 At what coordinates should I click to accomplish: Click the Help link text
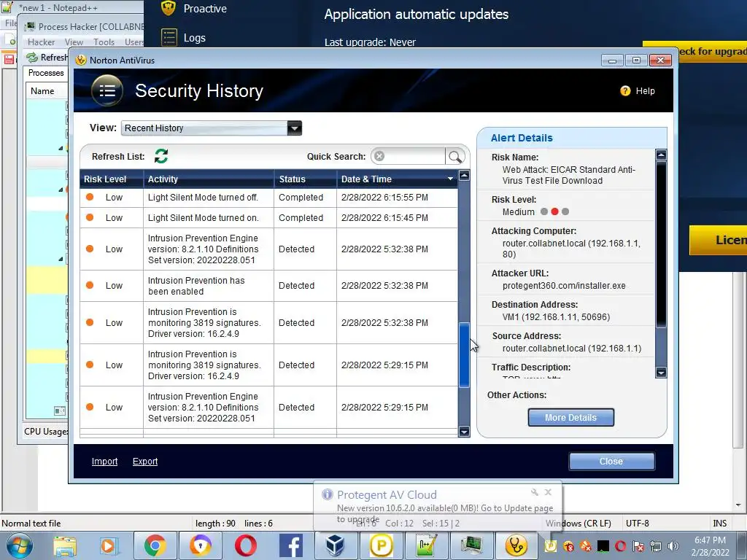click(x=645, y=91)
